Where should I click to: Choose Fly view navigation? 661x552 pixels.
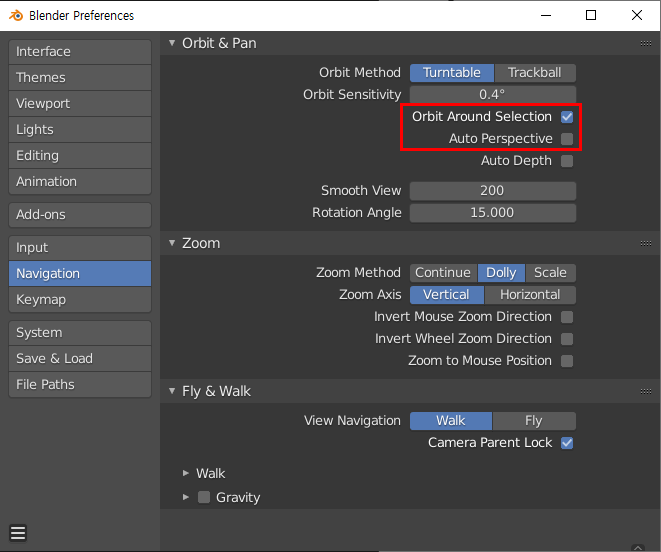tap(534, 421)
